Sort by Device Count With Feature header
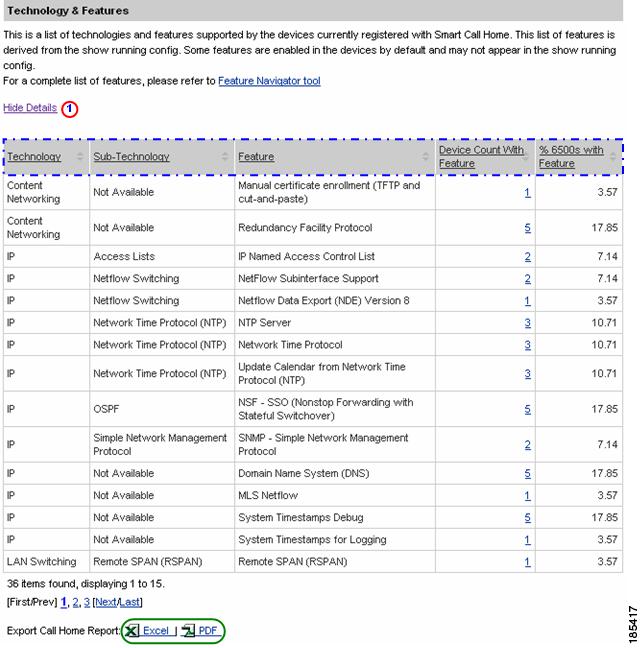This screenshot has width=641, height=648. click(481, 157)
